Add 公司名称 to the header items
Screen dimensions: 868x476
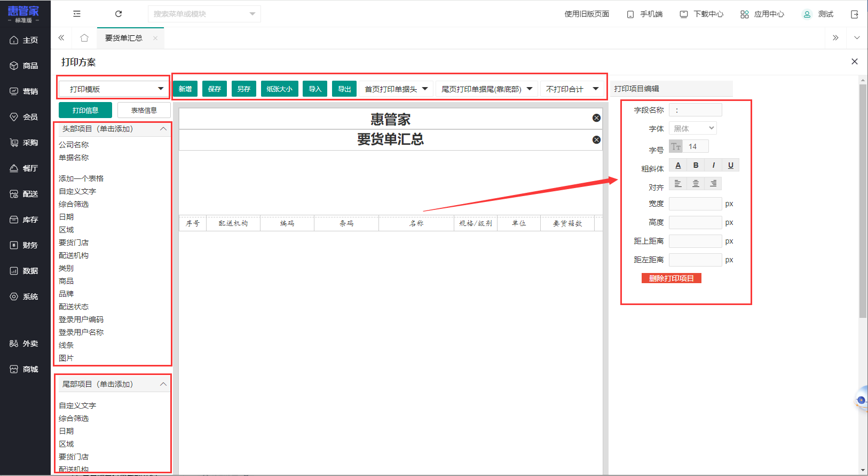pos(74,145)
